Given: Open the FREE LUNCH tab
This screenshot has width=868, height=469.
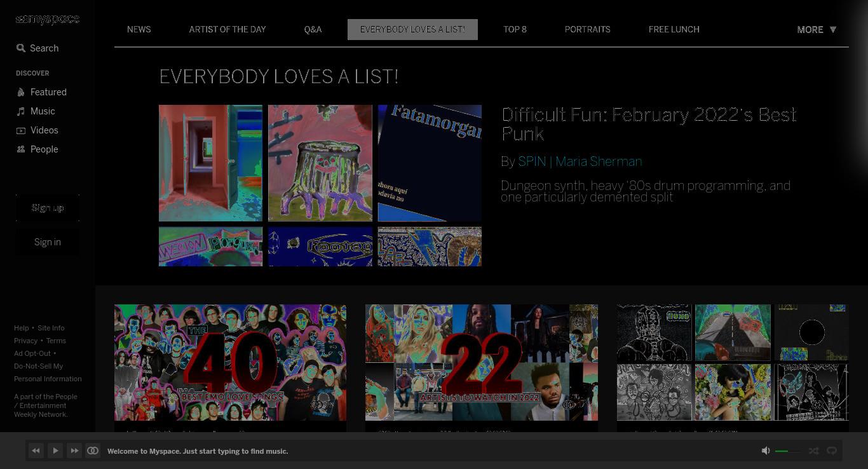Looking at the screenshot, I should (674, 29).
